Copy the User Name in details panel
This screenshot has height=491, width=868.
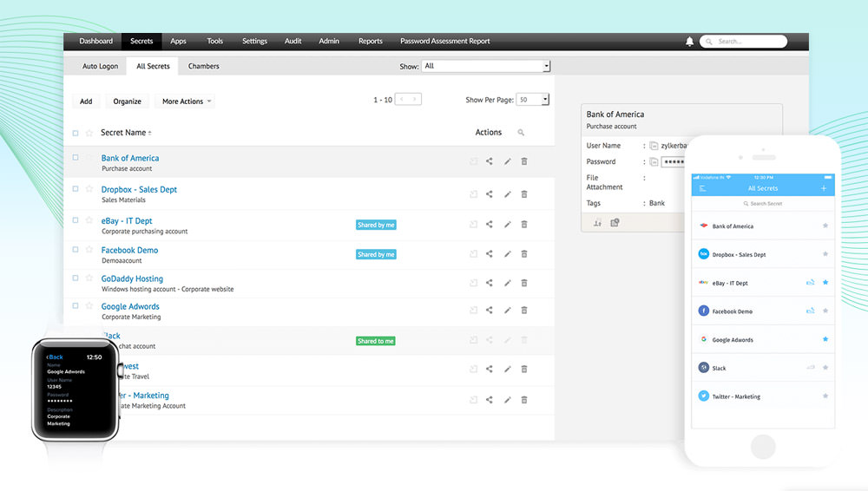point(654,146)
